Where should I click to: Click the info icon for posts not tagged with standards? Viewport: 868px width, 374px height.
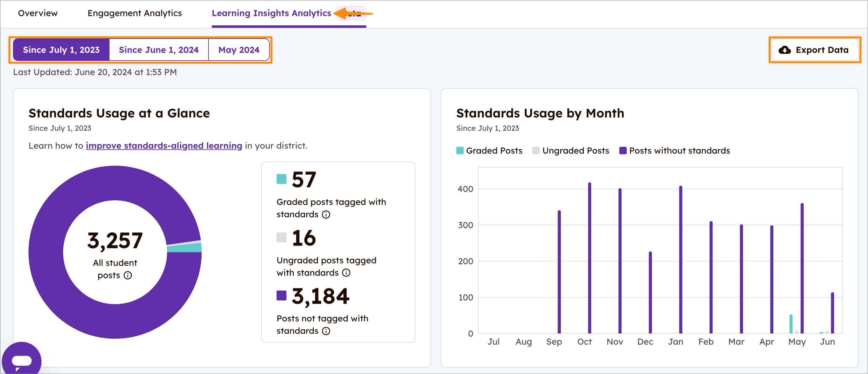(x=325, y=331)
